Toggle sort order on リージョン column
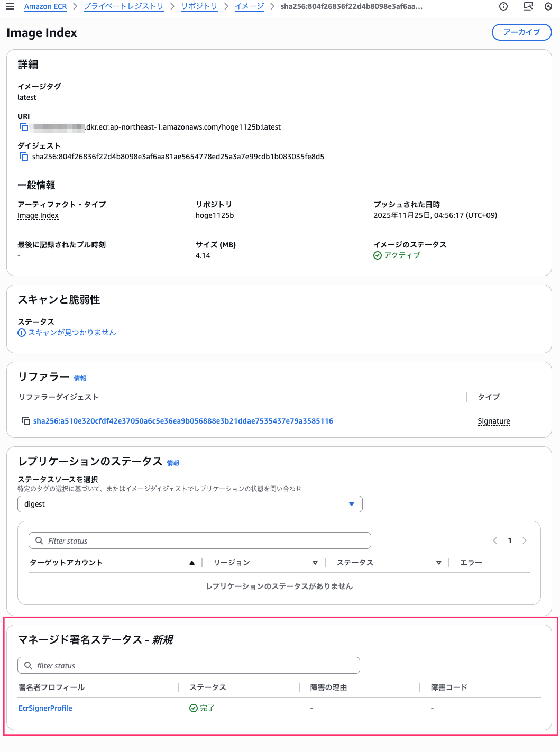The image size is (560, 752). click(315, 563)
